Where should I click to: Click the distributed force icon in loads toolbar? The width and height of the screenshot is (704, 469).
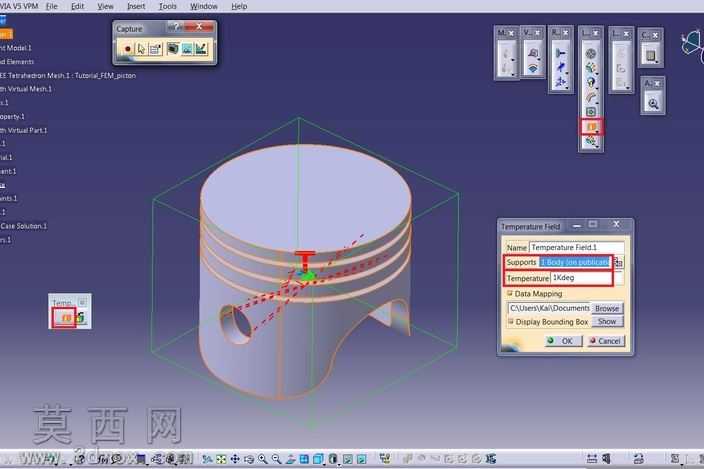(x=590, y=68)
